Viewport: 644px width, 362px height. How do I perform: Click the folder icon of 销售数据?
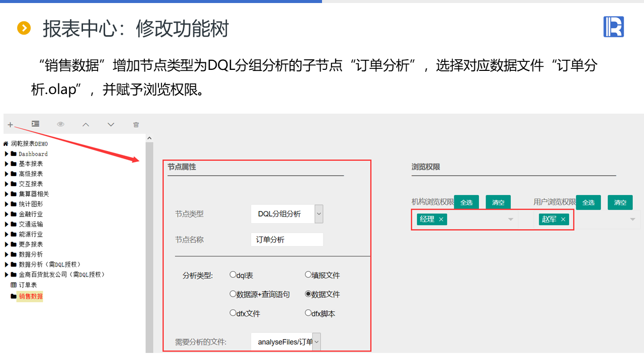(14, 296)
